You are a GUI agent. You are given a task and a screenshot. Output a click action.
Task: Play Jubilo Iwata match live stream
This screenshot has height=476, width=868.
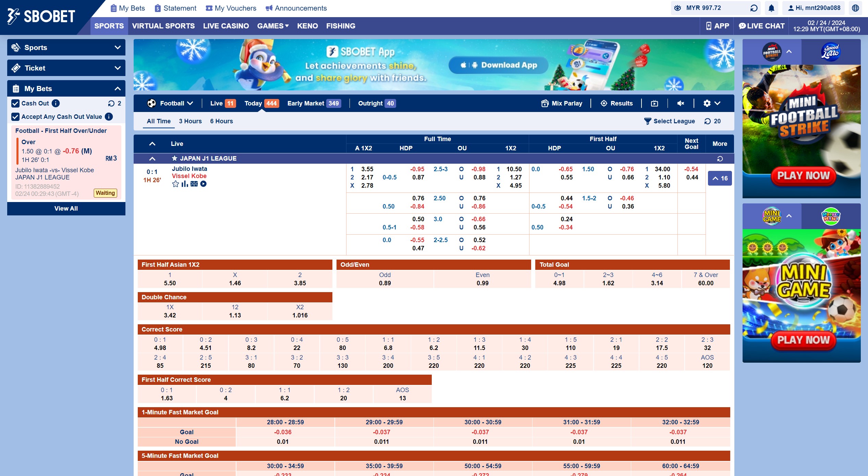point(204,184)
